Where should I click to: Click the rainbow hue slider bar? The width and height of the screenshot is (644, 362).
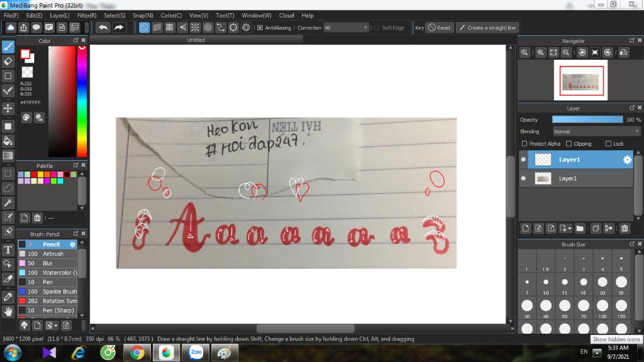(x=82, y=101)
